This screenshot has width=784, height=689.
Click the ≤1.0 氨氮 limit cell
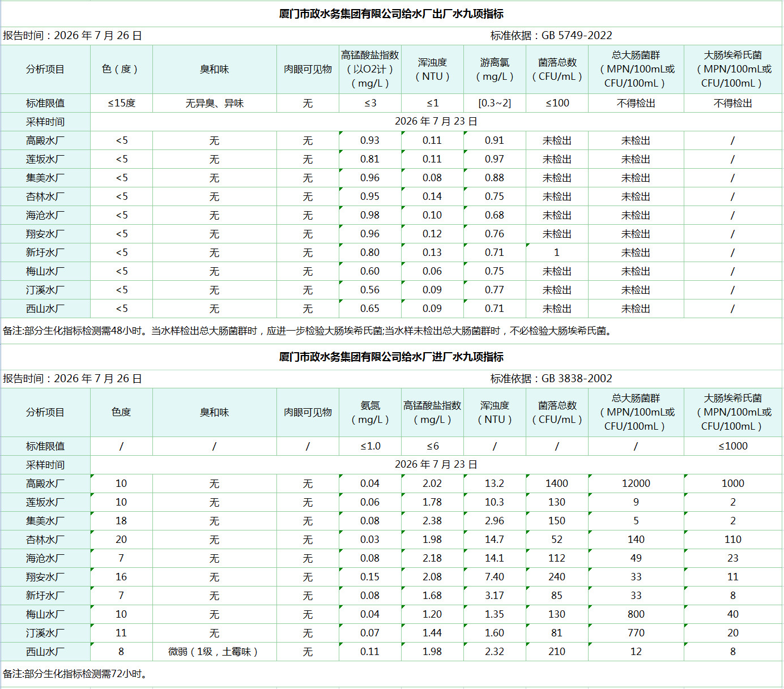(x=370, y=446)
